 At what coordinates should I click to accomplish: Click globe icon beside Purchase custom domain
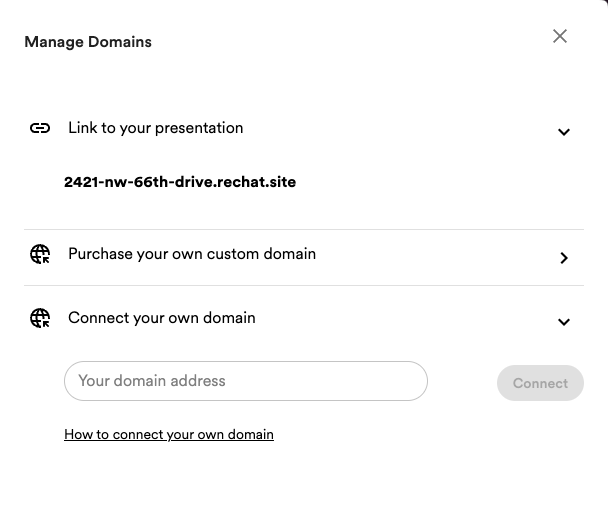pyautogui.click(x=40, y=254)
